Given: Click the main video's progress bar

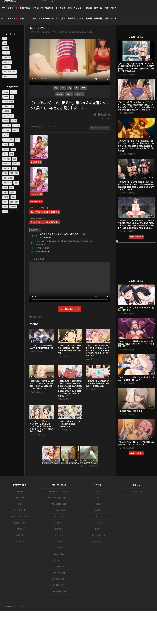Looking at the screenshot, I should pyautogui.click(x=70, y=82).
